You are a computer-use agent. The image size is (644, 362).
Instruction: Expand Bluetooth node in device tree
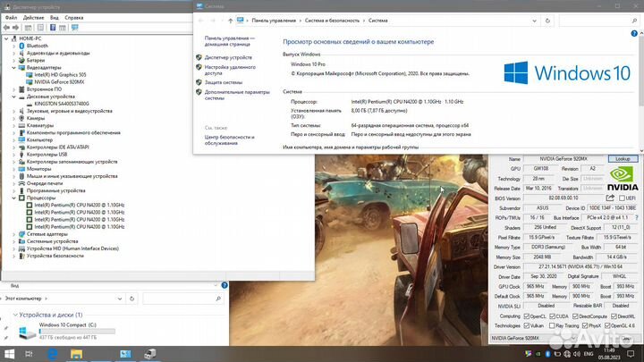click(14, 46)
